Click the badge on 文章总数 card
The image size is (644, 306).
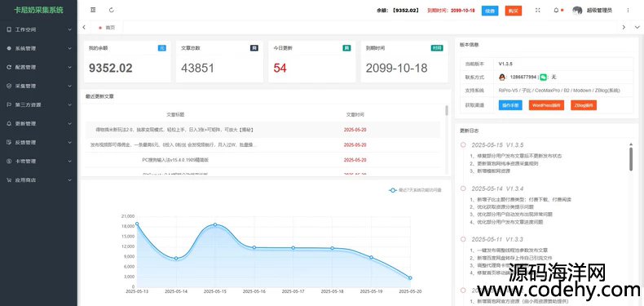[x=254, y=48]
